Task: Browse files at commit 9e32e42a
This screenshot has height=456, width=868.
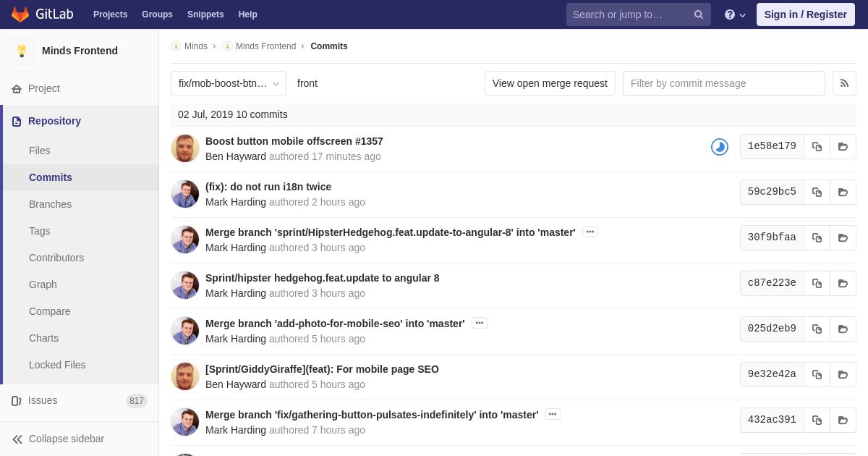Action: coord(843,374)
